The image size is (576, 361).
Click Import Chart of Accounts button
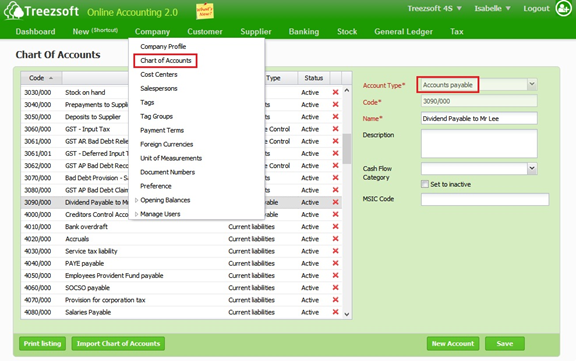[118, 344]
